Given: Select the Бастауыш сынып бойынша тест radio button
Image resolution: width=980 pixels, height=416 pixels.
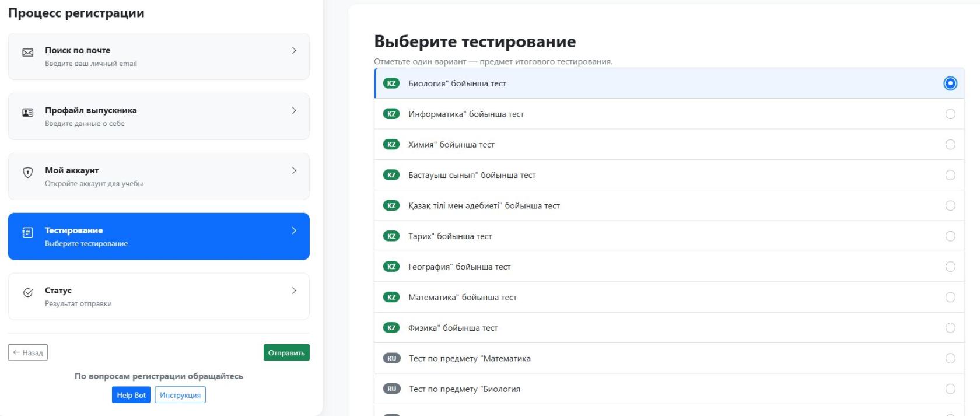Looking at the screenshot, I should click(x=950, y=175).
